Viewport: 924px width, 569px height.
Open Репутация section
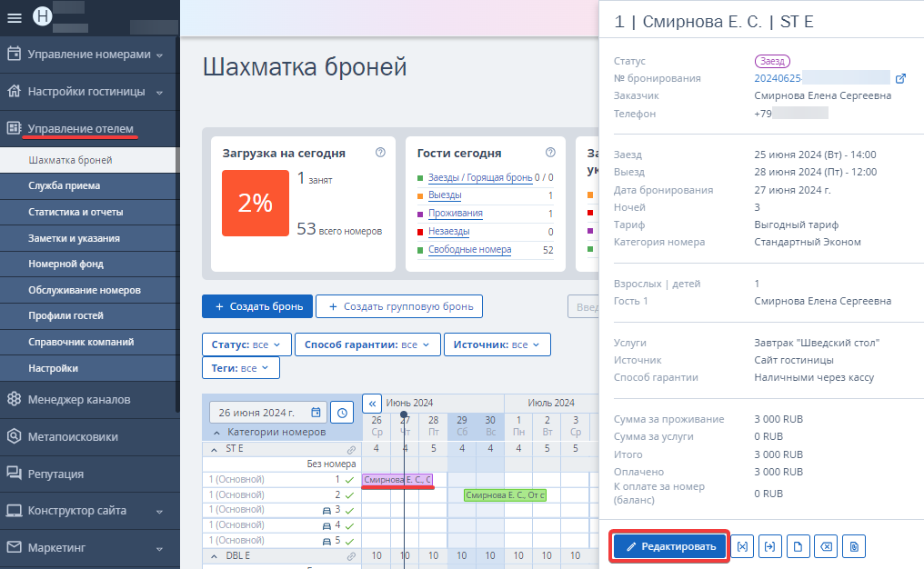[89, 474]
